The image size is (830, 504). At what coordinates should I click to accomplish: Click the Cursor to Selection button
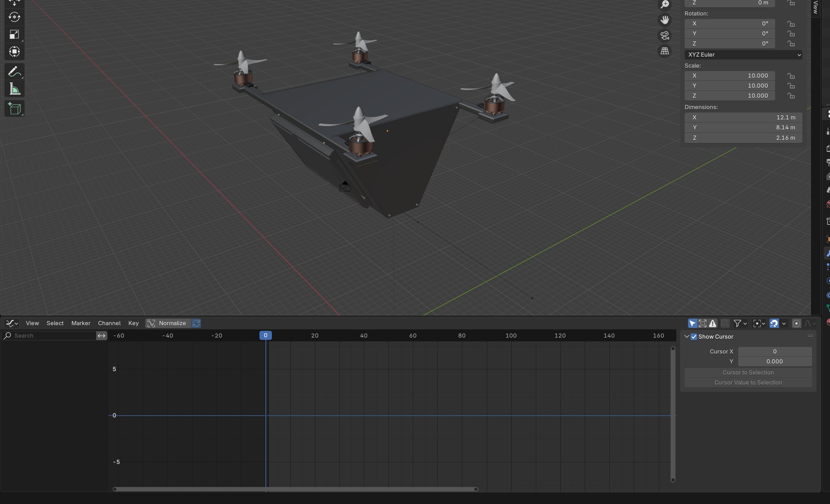click(x=748, y=372)
